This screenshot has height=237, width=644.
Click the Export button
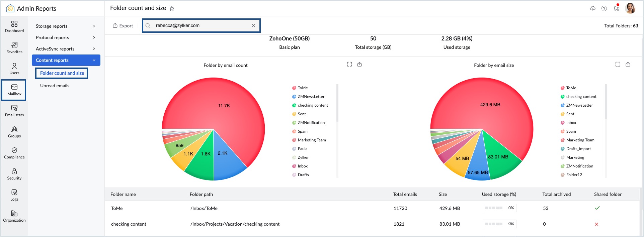tap(123, 26)
